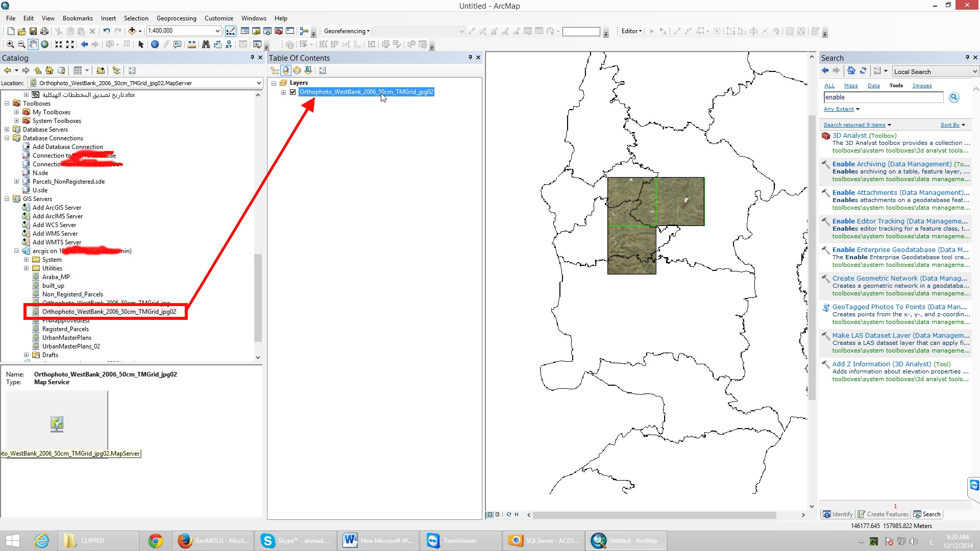Click the Full Extent globe icon
The image size is (980, 551).
(44, 44)
